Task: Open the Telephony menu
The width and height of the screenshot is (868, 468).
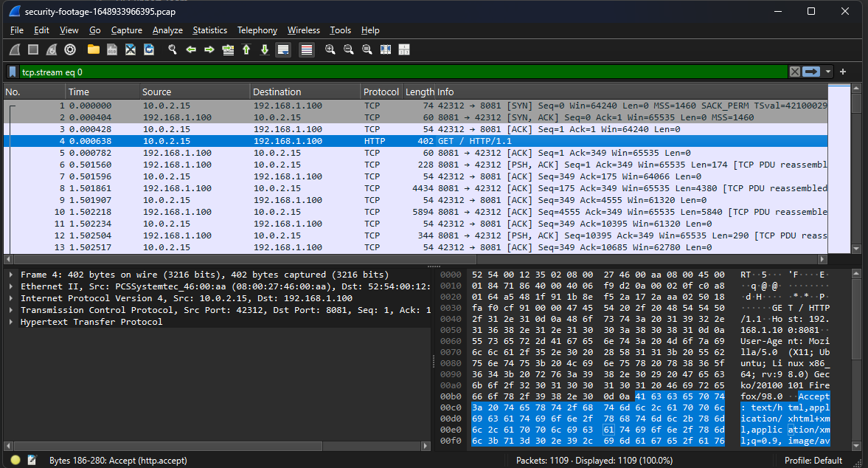Action: tap(257, 30)
